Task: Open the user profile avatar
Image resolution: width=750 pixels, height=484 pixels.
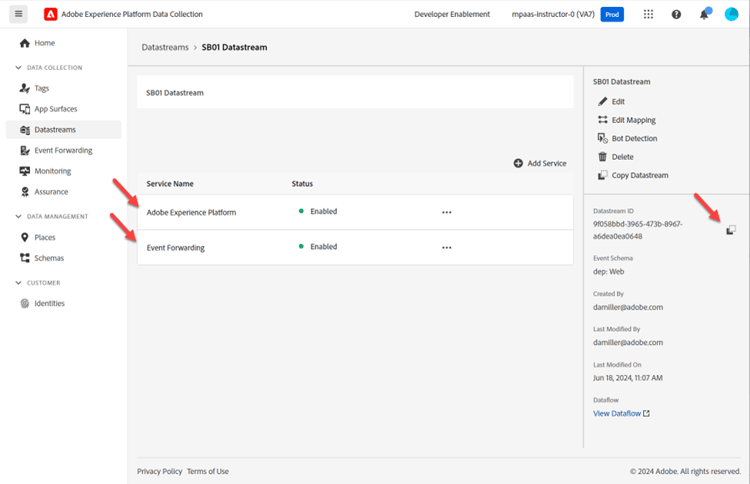Action: [731, 14]
